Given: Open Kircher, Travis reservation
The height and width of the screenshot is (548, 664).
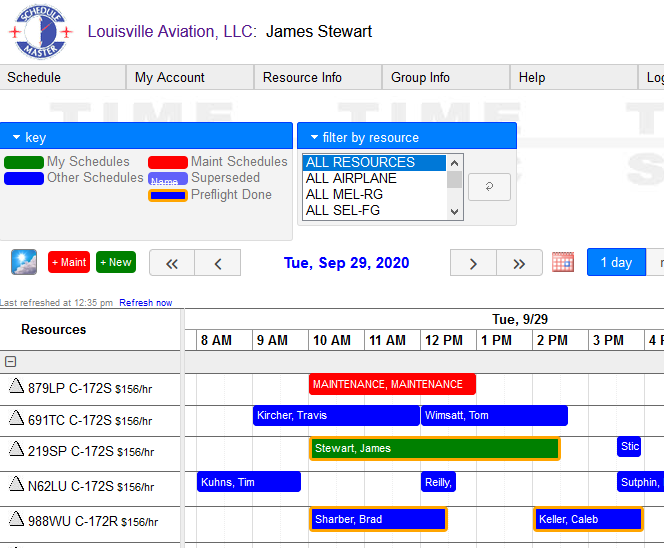Looking at the screenshot, I should point(336,415).
